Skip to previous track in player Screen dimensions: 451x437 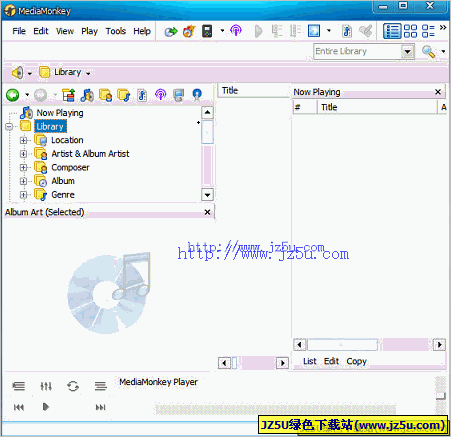[19, 407]
